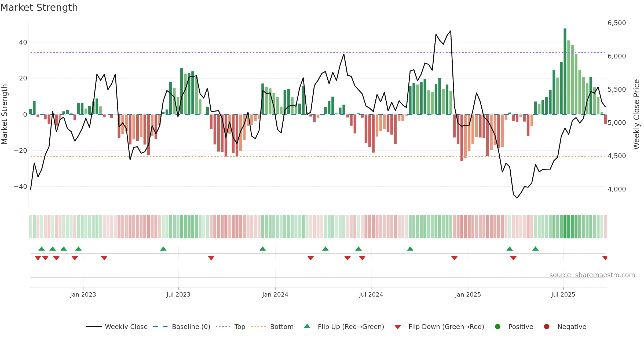Click the 6,500 price axis label
The width and height of the screenshot is (644, 362).
click(x=617, y=23)
